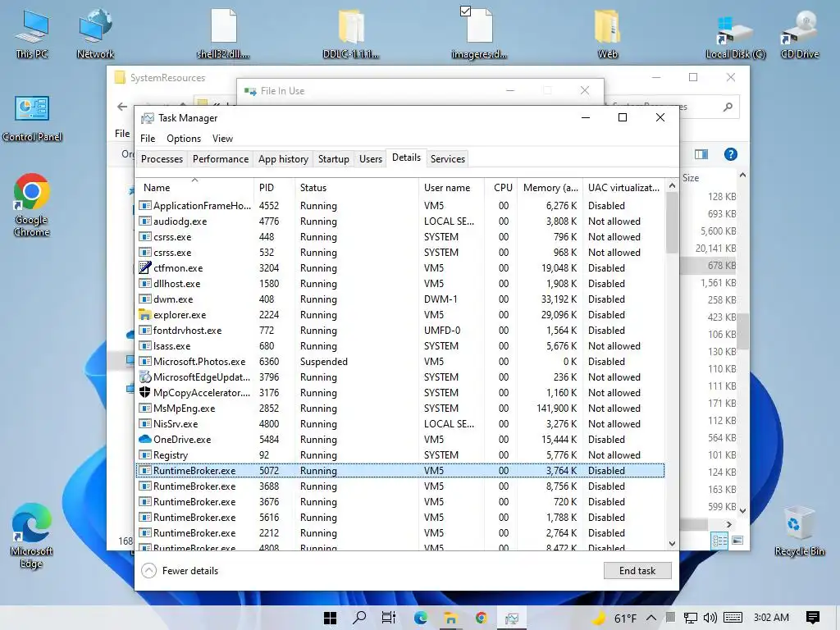The image size is (840, 630).
Task: Switch Explorer to details view
Action: (719, 541)
